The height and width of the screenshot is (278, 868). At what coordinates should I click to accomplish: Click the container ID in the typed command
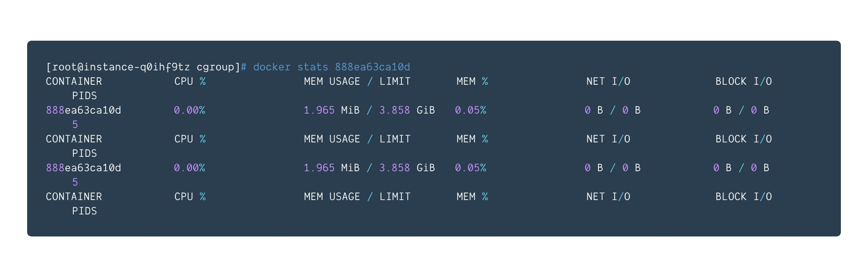[x=373, y=67]
